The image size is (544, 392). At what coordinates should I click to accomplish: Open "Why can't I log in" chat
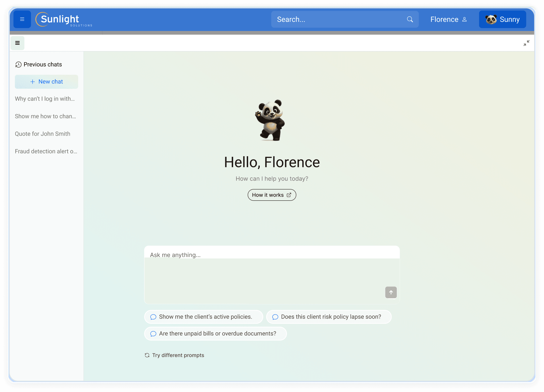[45, 99]
